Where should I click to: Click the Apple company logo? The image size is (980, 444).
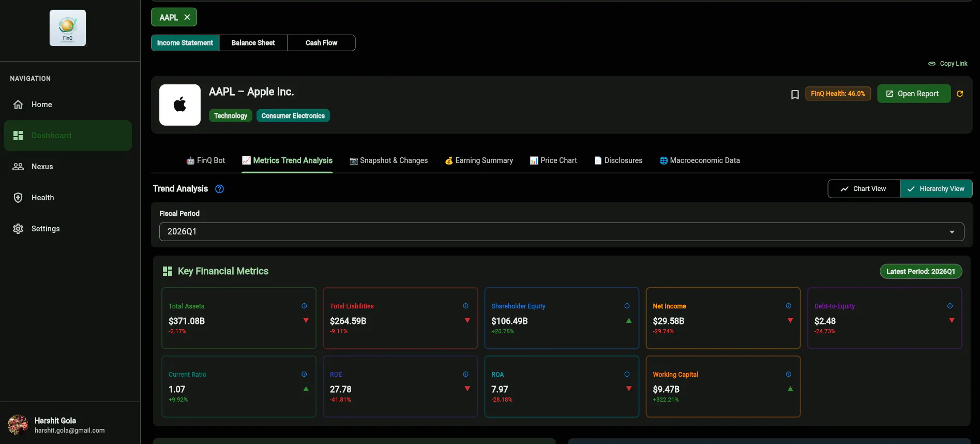[x=180, y=105]
